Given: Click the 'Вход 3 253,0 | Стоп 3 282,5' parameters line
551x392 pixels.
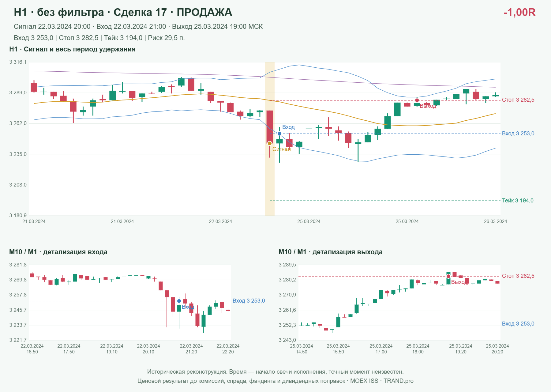Looking at the screenshot, I should tap(99, 38).
